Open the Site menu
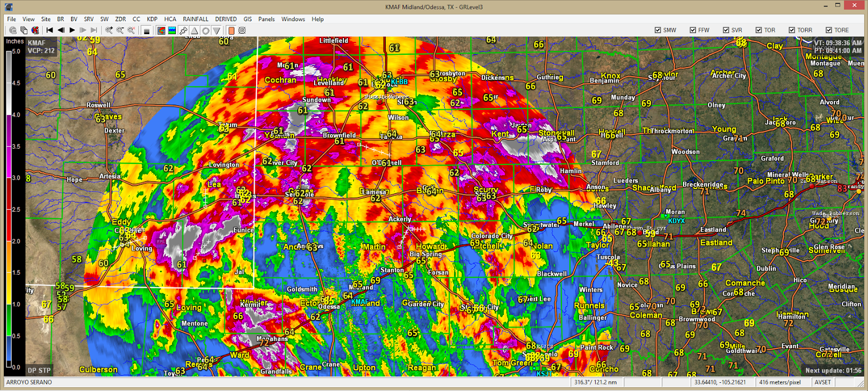Image resolution: width=868 pixels, height=391 pixels. point(46,19)
